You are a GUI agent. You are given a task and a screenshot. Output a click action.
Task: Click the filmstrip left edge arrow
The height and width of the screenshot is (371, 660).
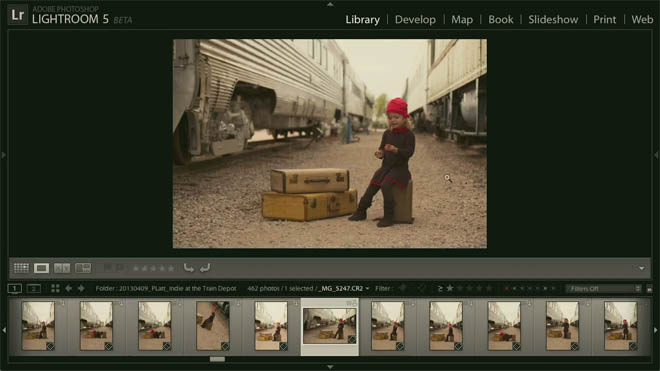point(4,330)
